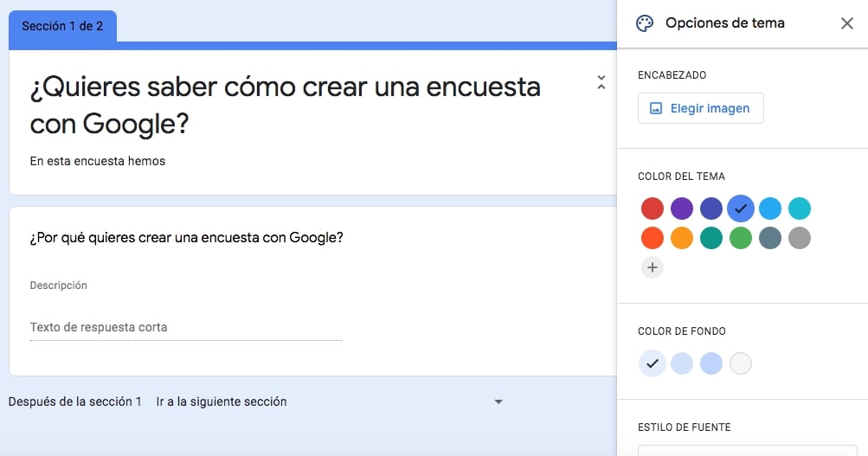868x456 pixels.
Task: Select the second light blue background color
Action: (x=681, y=363)
